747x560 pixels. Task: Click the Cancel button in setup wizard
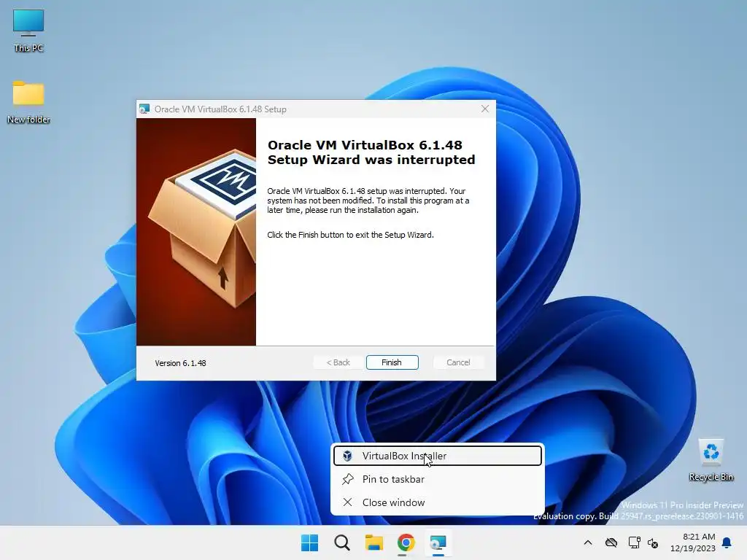458,362
